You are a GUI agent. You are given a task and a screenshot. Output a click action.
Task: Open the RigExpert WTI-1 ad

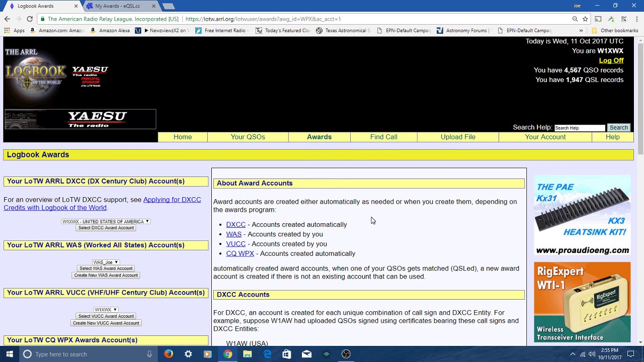pos(582,302)
